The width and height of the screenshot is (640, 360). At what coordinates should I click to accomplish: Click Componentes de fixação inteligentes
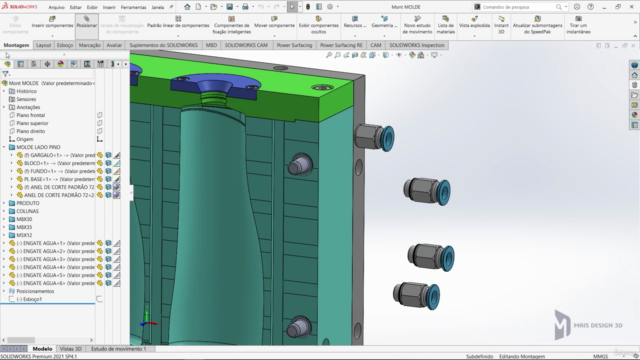click(x=231, y=25)
